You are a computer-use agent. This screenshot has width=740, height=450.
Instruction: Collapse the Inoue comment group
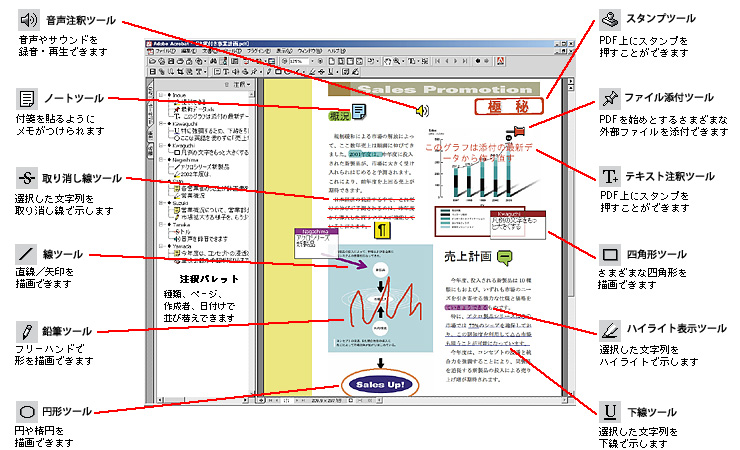[x=160, y=95]
